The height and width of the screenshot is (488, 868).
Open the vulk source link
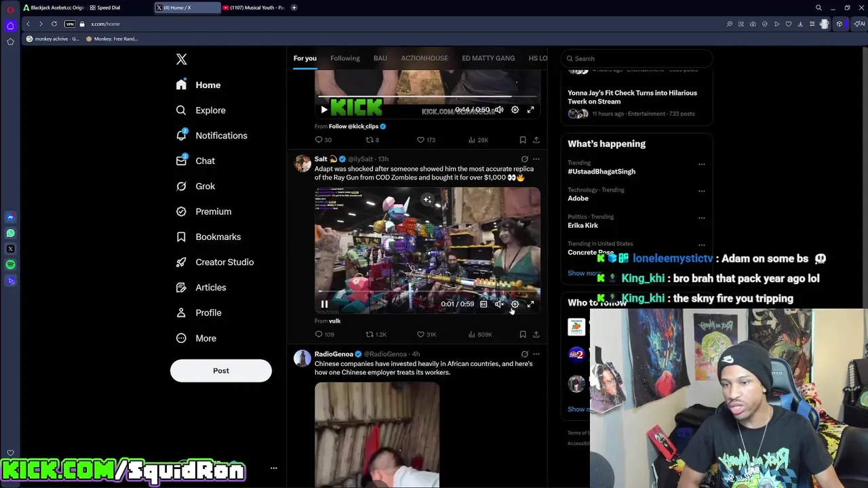click(334, 321)
